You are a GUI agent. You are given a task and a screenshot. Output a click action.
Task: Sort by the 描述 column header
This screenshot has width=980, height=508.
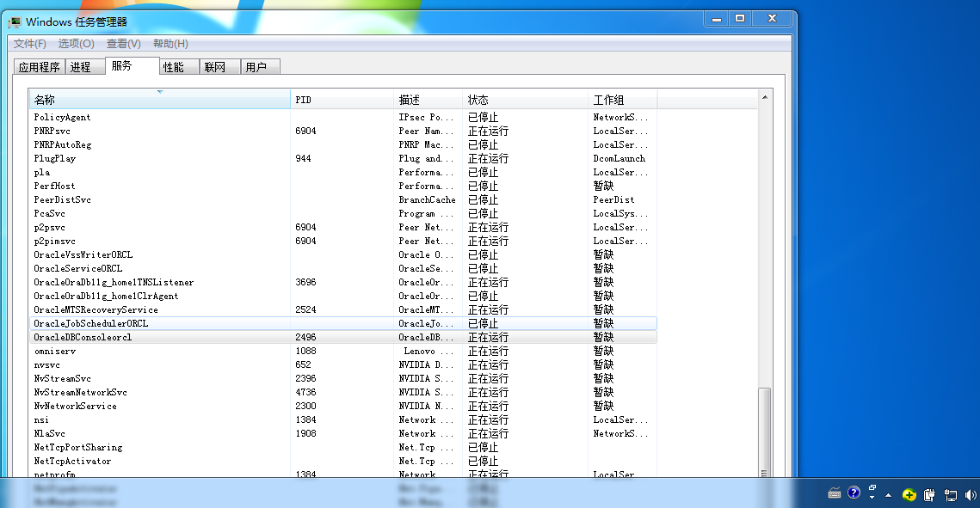tap(428, 100)
